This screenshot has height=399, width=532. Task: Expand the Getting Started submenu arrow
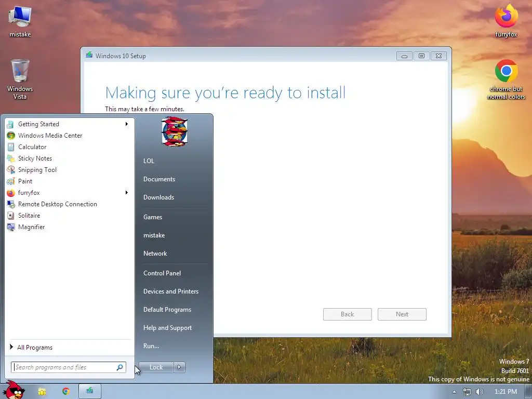(x=127, y=124)
